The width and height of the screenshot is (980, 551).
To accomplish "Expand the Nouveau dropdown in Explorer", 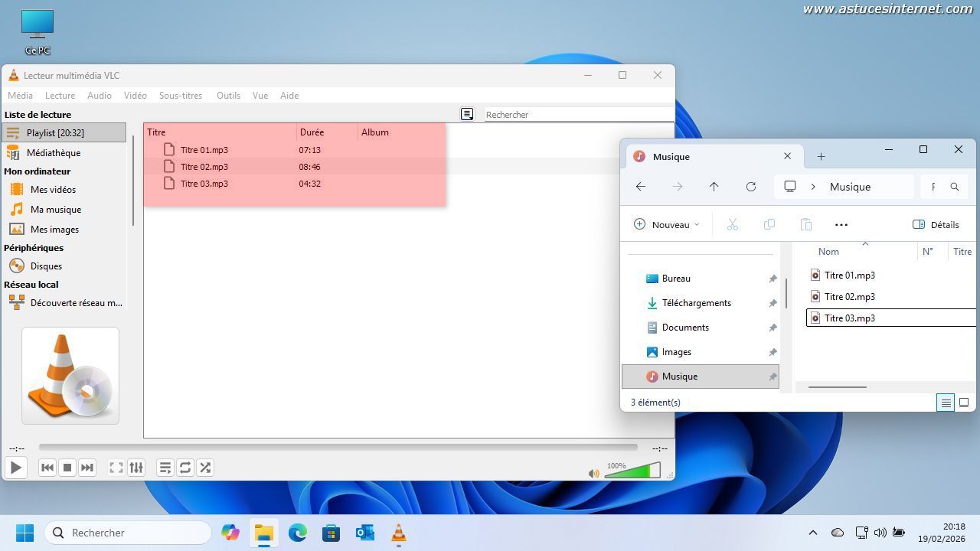I will coord(667,224).
